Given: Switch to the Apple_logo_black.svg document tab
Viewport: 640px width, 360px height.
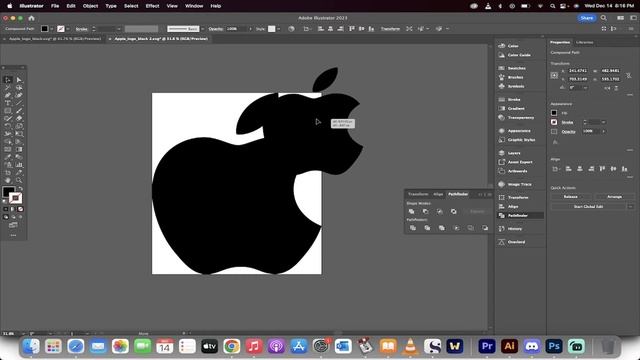Looking at the screenshot, I should click(x=55, y=39).
